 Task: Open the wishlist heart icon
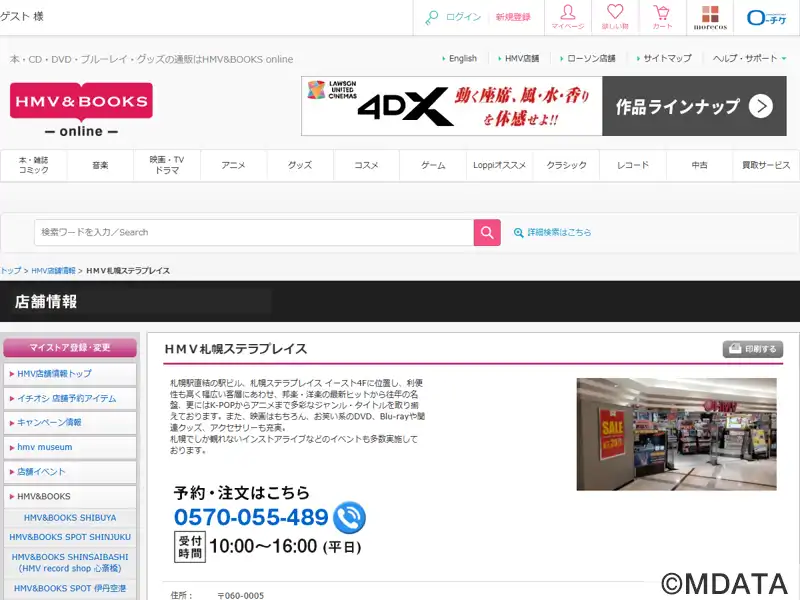tap(615, 12)
